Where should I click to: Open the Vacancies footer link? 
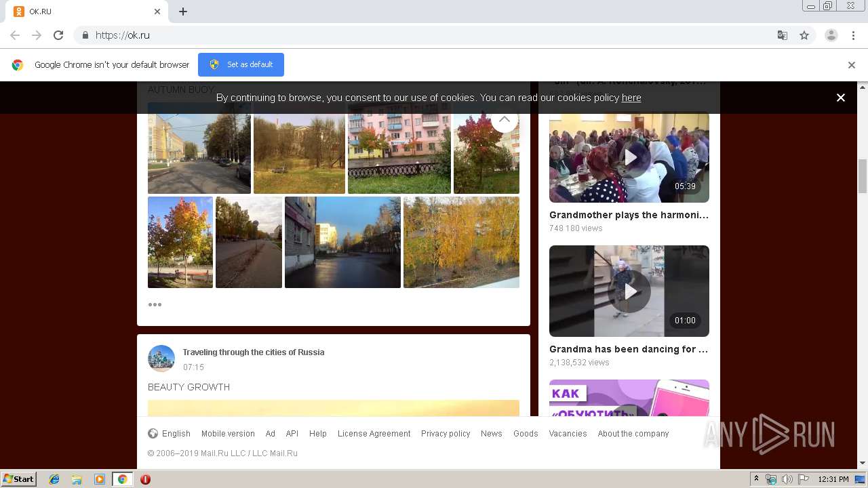(x=568, y=434)
